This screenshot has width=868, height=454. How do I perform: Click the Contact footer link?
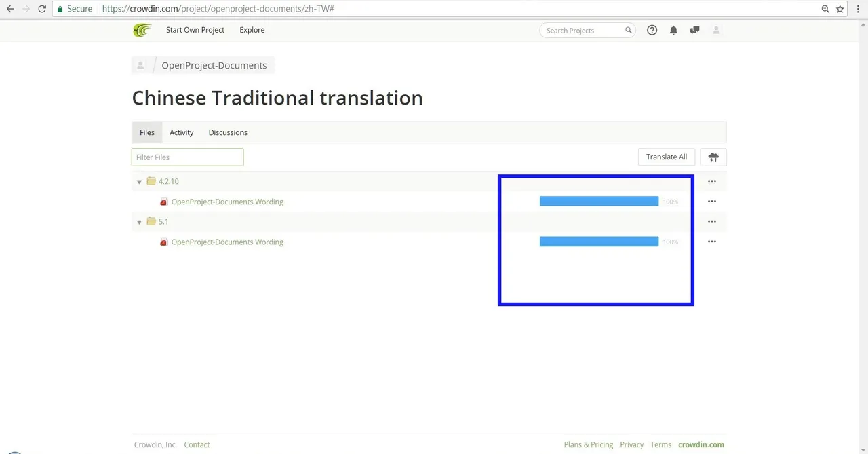197,444
